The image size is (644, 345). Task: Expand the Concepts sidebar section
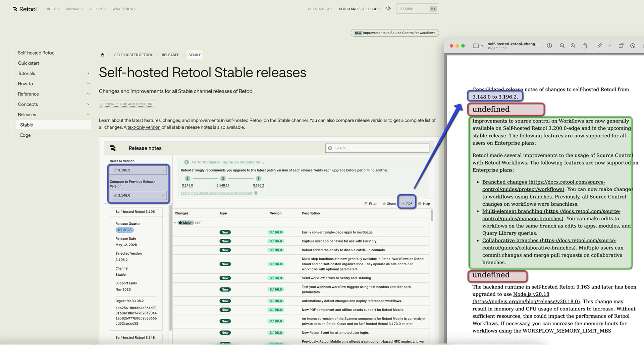(88, 104)
